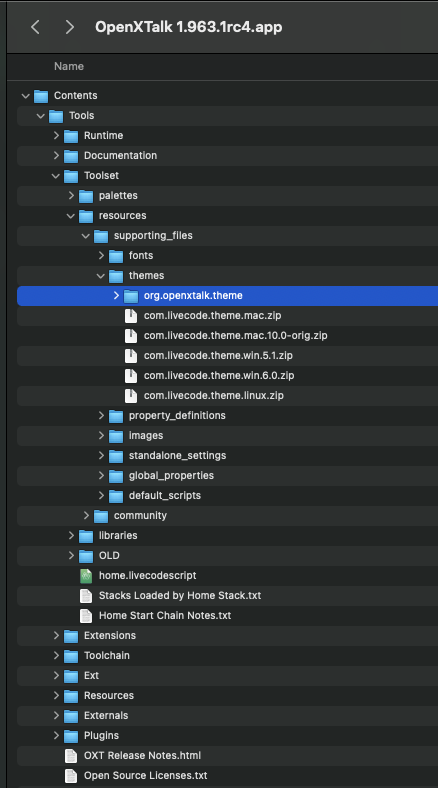Click the com.livecode.theme.mac.10.0-orig.zip file icon
This screenshot has height=788, width=438.
click(131, 336)
